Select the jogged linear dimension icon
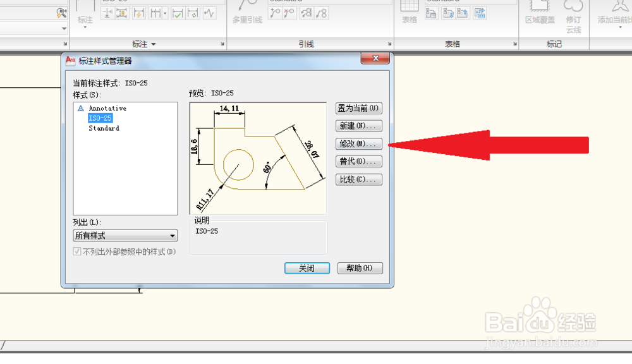 pyautogui.click(x=209, y=13)
